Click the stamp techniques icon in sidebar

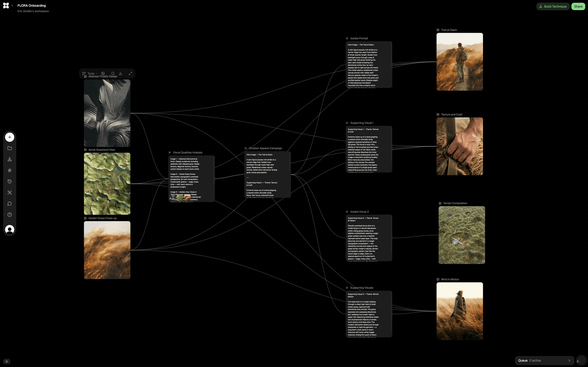pyautogui.click(x=9, y=159)
